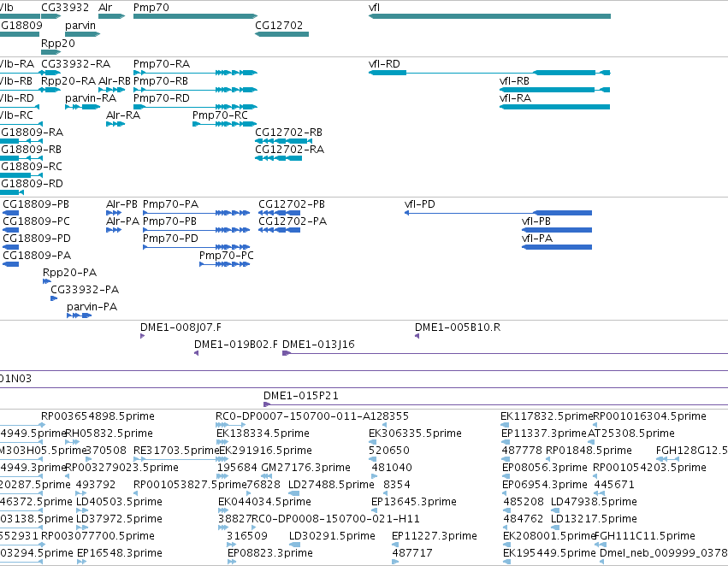The height and width of the screenshot is (566, 728).
Task: Select the AT25308.5prime EST label
Action: pos(631,433)
